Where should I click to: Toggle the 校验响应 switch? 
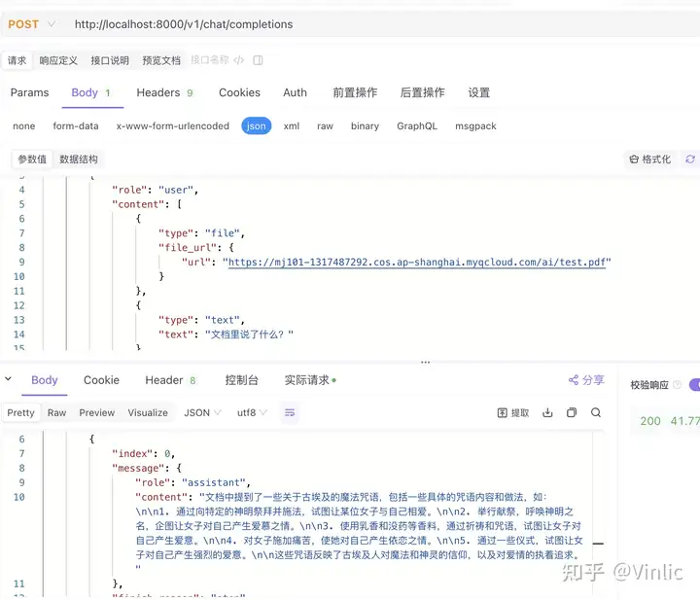(694, 384)
